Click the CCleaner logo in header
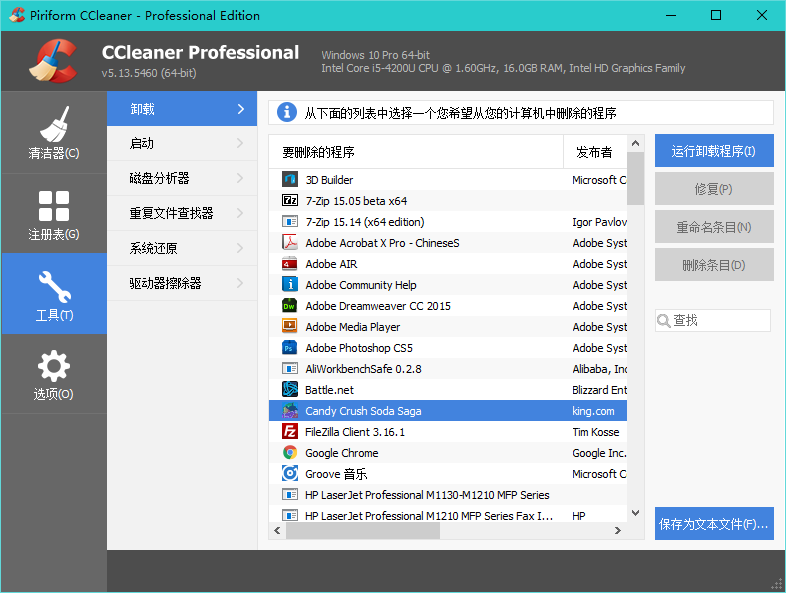The height and width of the screenshot is (593, 786). pos(54,61)
